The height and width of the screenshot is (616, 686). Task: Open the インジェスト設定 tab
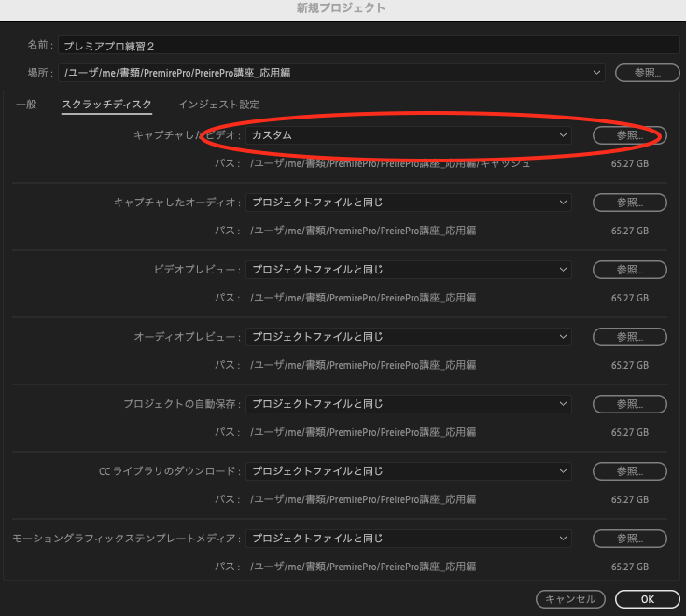pos(218,105)
